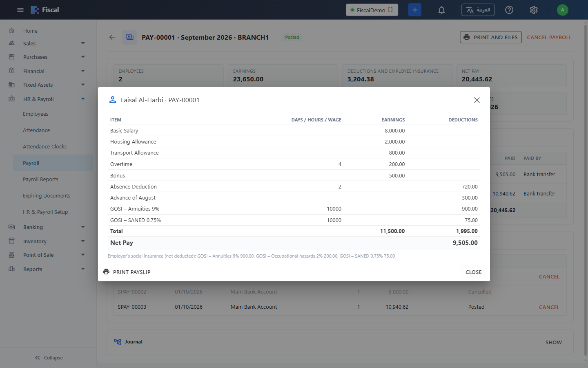This screenshot has width=588, height=368.
Task: Click GOSI – Annuities 9% item
Action: click(135, 209)
